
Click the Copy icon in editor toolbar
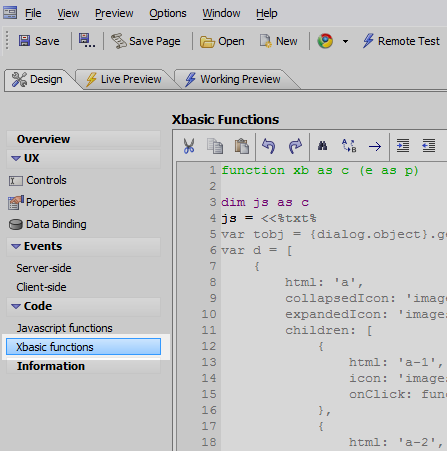215,146
